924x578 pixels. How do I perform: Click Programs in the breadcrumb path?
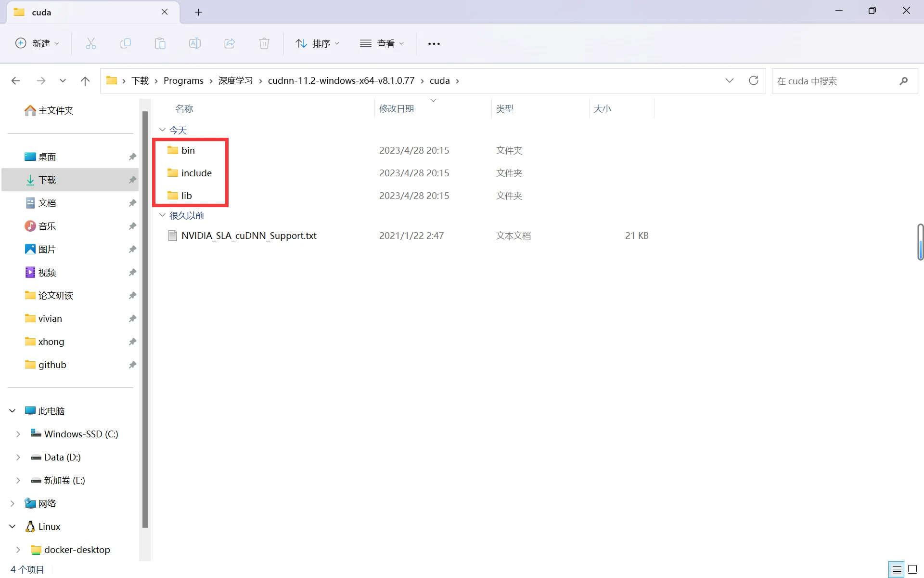click(183, 80)
